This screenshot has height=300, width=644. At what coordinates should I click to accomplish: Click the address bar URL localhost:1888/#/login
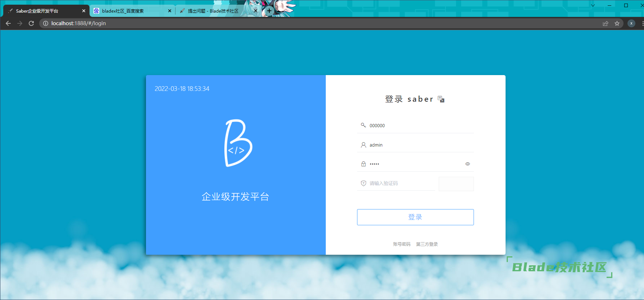click(78, 23)
